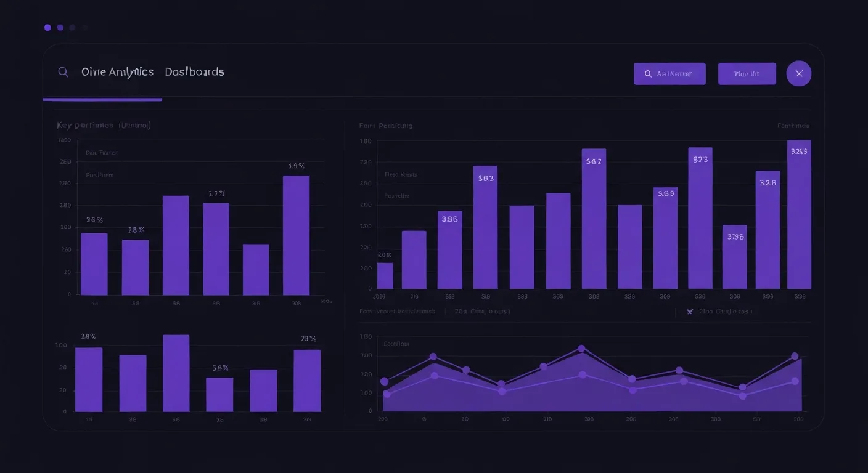
Task: Select the bar labeled 573
Action: click(x=700, y=218)
